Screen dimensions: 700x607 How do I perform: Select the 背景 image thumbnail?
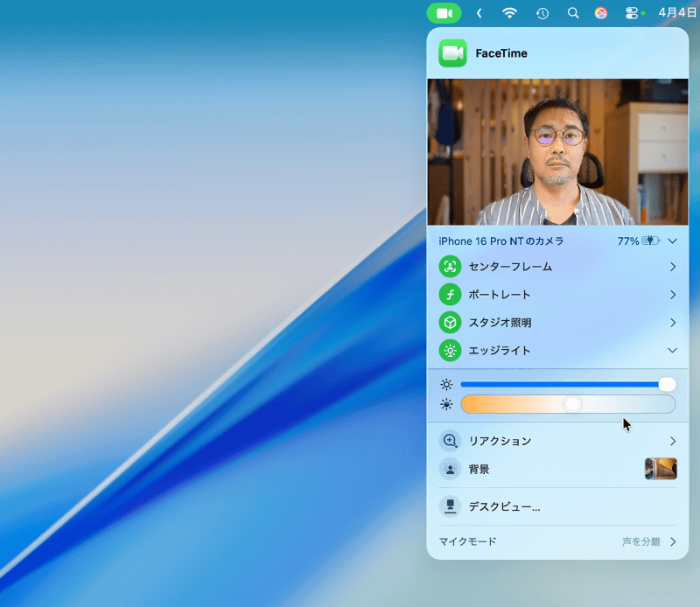click(661, 469)
